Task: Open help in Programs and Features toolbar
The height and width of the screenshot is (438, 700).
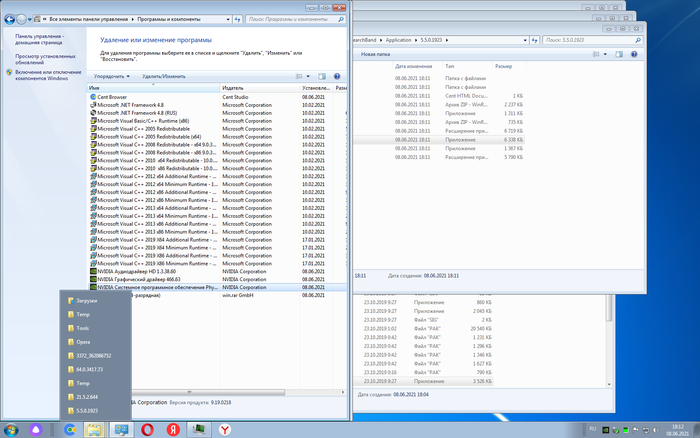Action: click(x=336, y=76)
